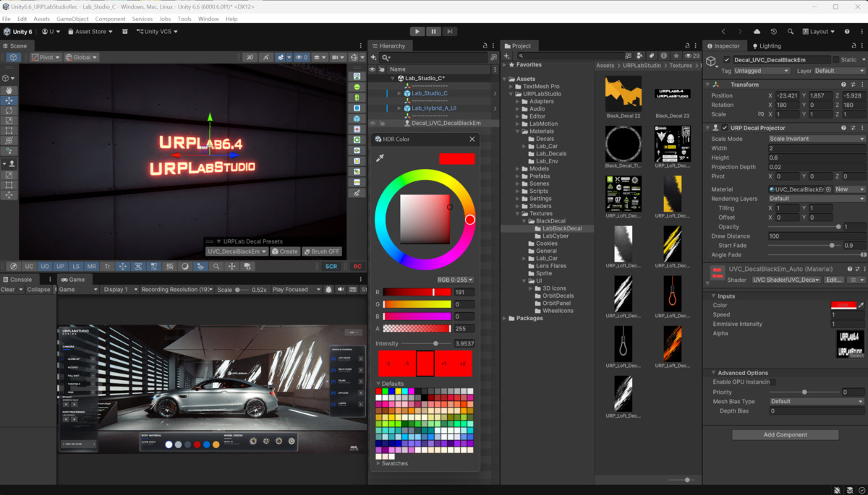Select the Move tool in Scene toolbar
Image resolution: width=868 pixels, height=495 pixels.
pos(10,100)
